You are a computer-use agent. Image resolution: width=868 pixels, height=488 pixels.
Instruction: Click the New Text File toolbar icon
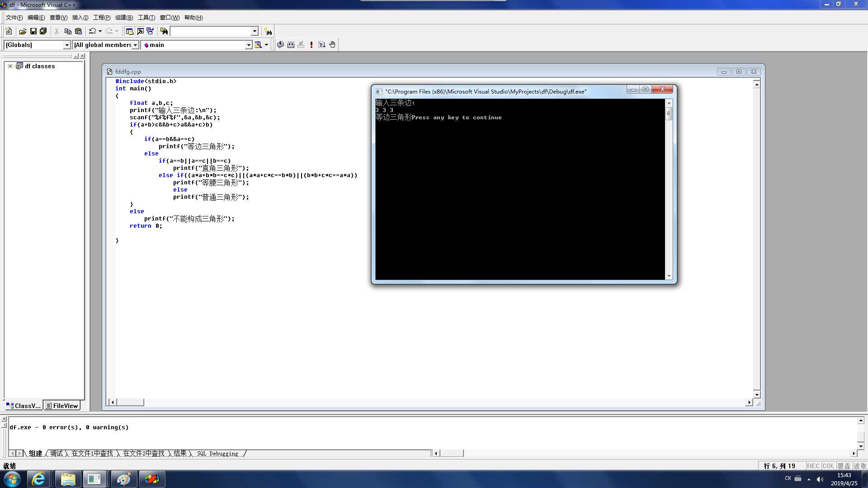[x=9, y=31]
